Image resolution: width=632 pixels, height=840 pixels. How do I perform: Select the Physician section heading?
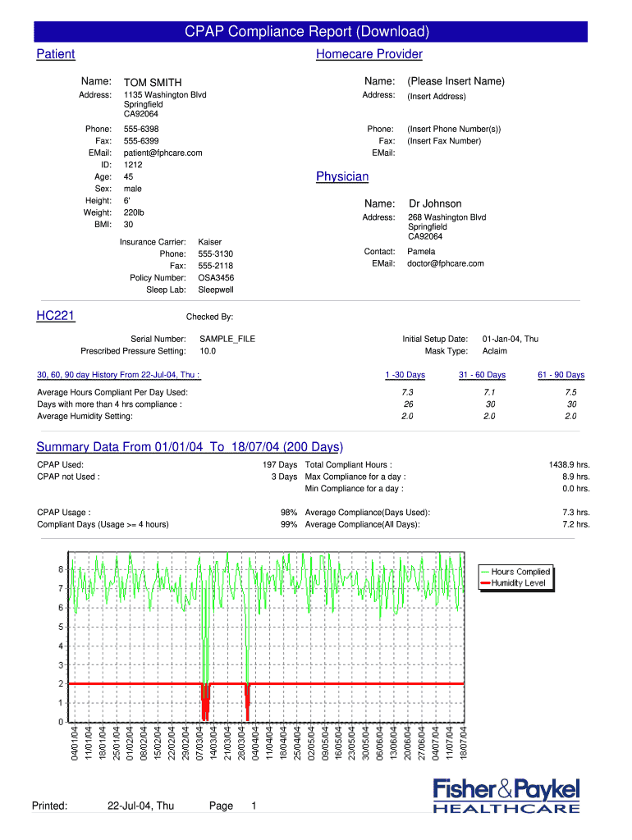pos(342,176)
